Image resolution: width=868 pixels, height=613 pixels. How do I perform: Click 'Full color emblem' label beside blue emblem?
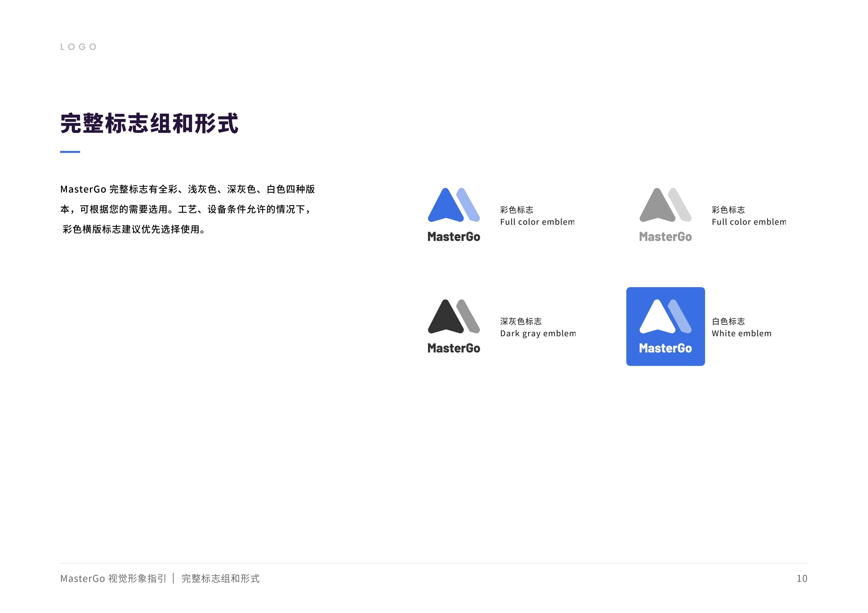tap(537, 222)
